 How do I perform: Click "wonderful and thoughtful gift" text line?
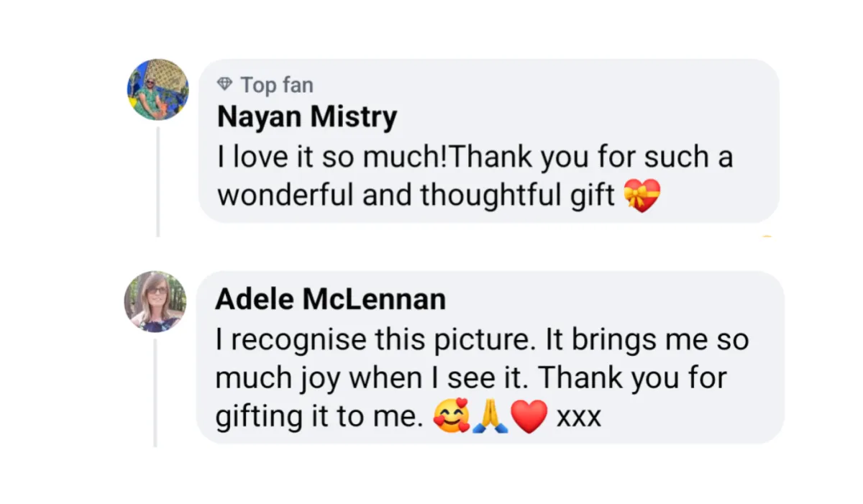click(416, 196)
